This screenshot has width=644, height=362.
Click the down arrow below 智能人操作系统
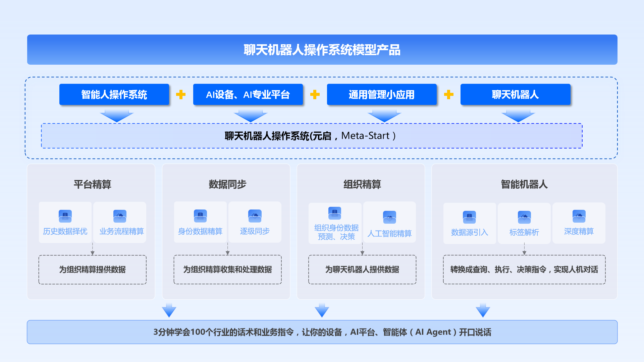click(117, 116)
